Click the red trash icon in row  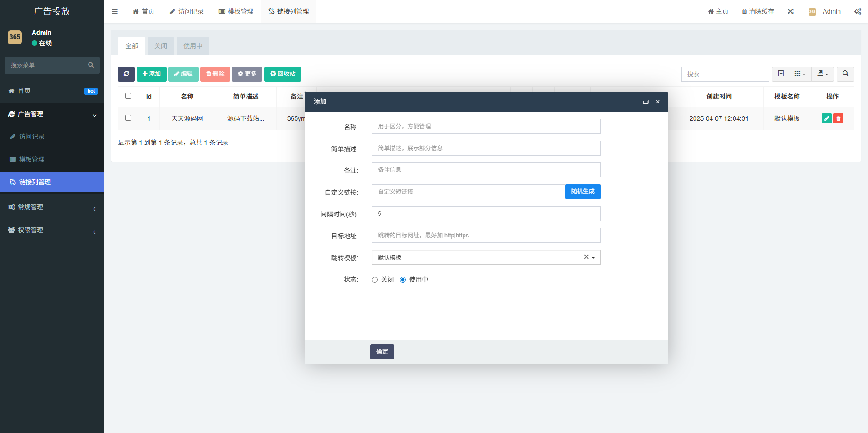click(838, 118)
